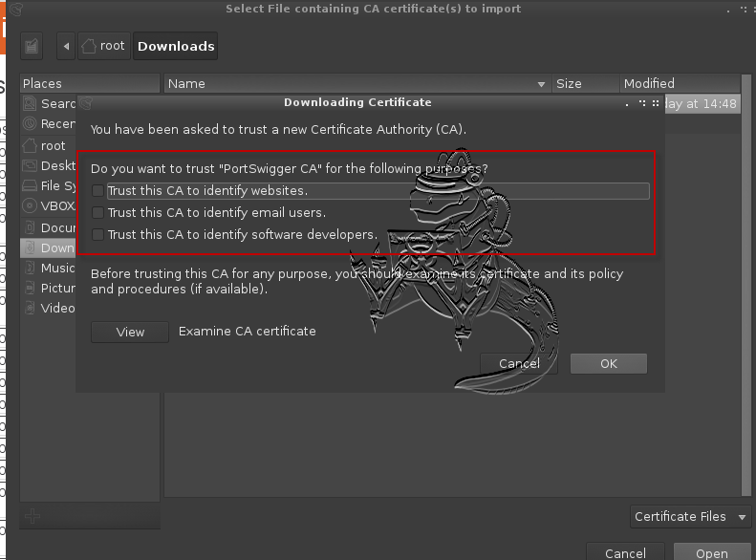The image size is (756, 560).
Task: Click Downloading Certificate dialog window icon
Action: (86, 102)
